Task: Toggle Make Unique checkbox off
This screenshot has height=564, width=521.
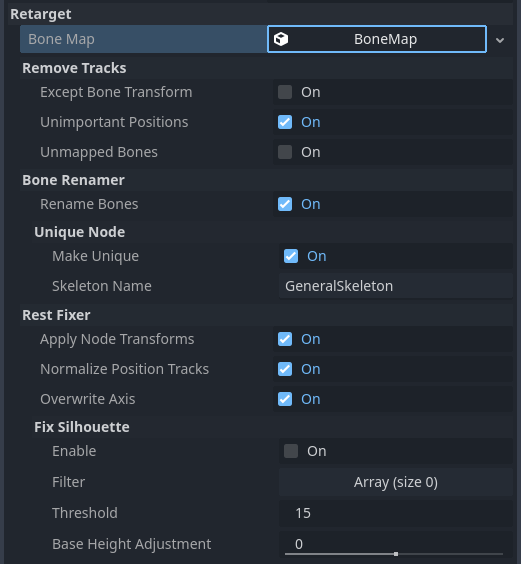Action: click(291, 256)
